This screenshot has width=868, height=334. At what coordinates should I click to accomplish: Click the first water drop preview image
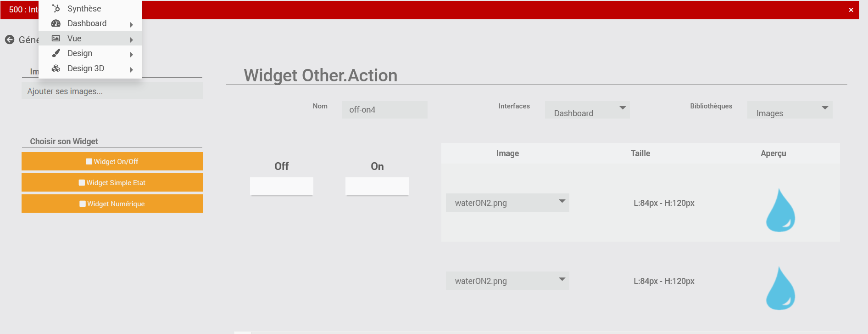[780, 210]
